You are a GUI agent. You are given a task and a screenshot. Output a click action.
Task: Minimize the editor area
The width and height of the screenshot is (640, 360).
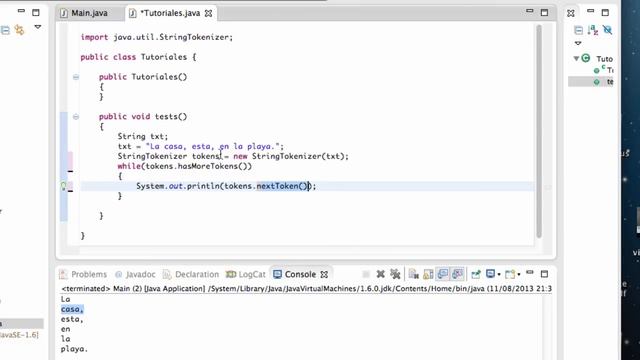tap(530, 11)
